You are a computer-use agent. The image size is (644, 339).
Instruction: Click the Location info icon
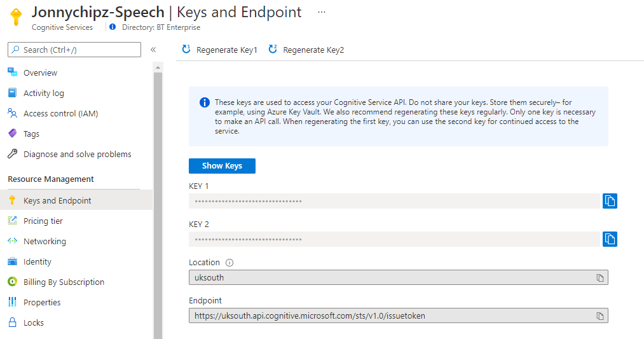(230, 263)
